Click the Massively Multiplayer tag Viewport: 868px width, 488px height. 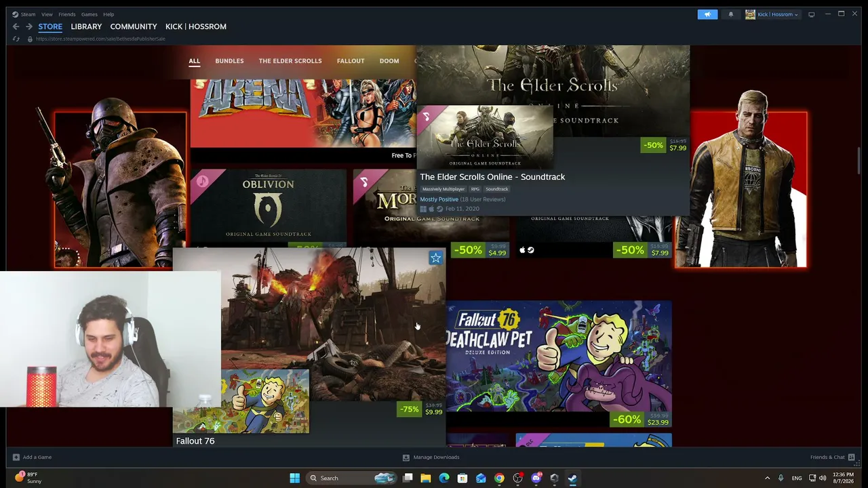tap(443, 189)
